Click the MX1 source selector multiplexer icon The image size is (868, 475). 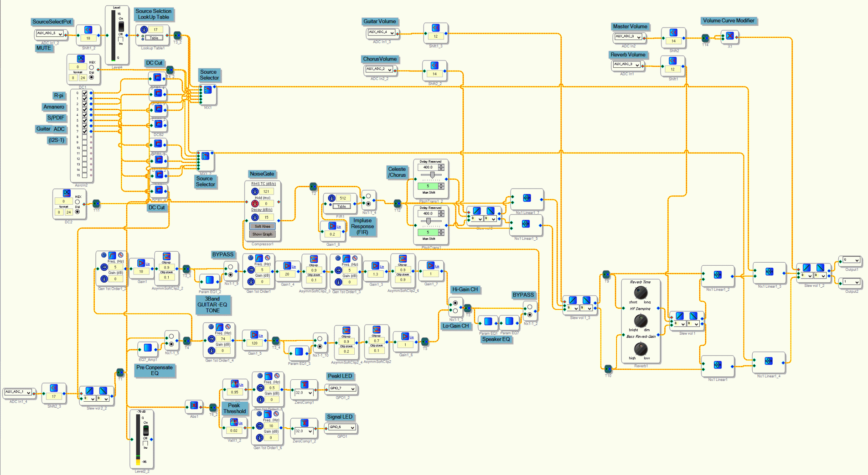(x=208, y=90)
